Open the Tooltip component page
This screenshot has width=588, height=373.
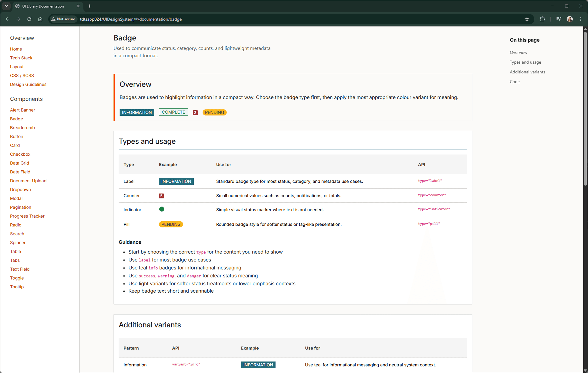17,287
